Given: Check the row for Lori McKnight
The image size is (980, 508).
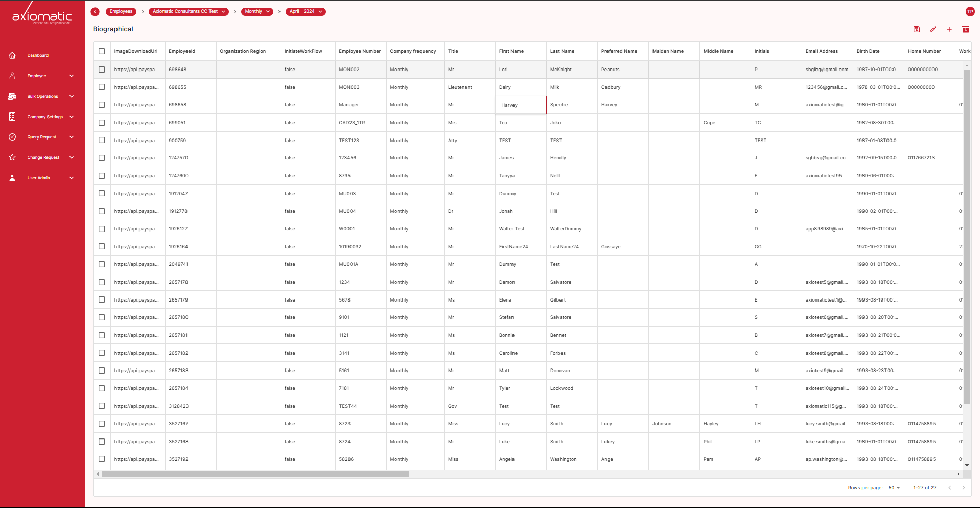Looking at the screenshot, I should [102, 70].
